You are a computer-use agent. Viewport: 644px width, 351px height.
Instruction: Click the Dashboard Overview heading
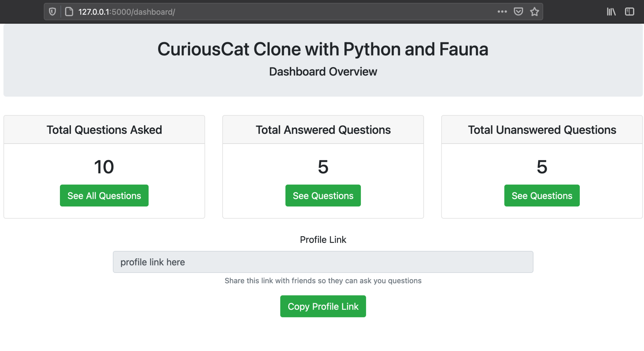(323, 72)
